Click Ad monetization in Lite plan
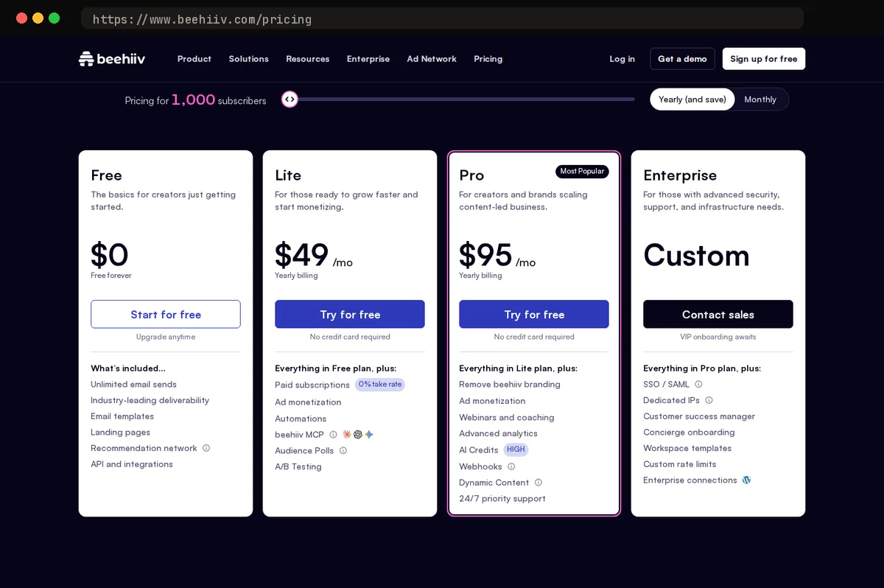 [x=308, y=402]
